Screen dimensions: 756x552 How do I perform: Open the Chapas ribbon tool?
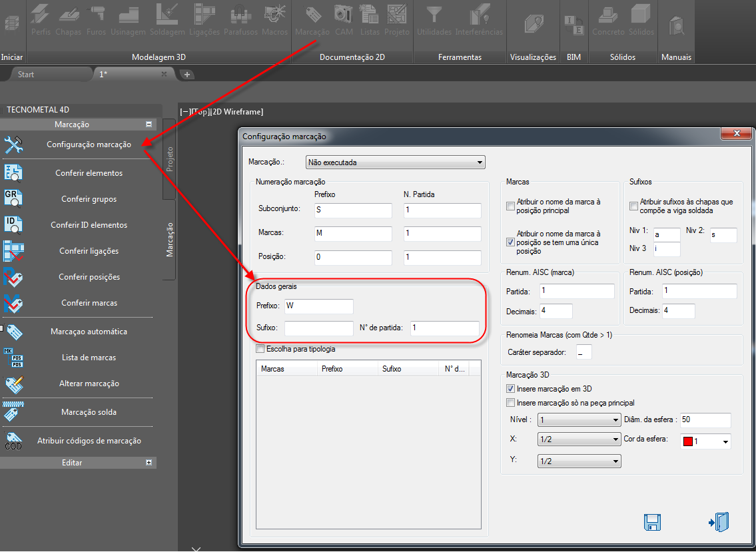coord(68,20)
